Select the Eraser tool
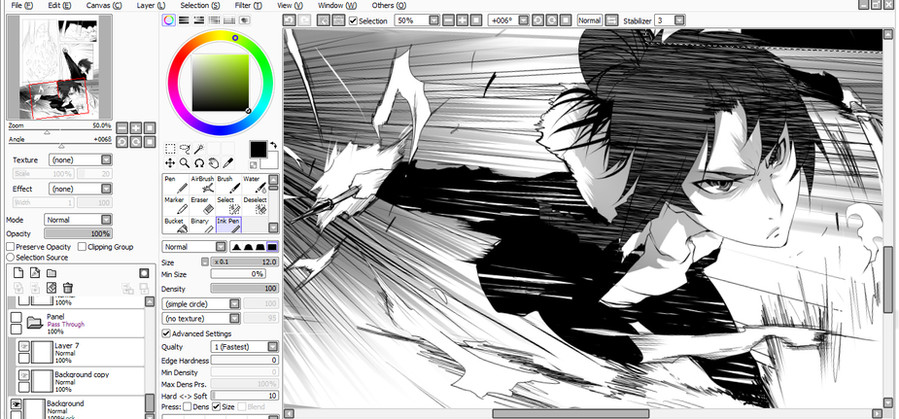The image size is (899, 419). click(x=202, y=205)
